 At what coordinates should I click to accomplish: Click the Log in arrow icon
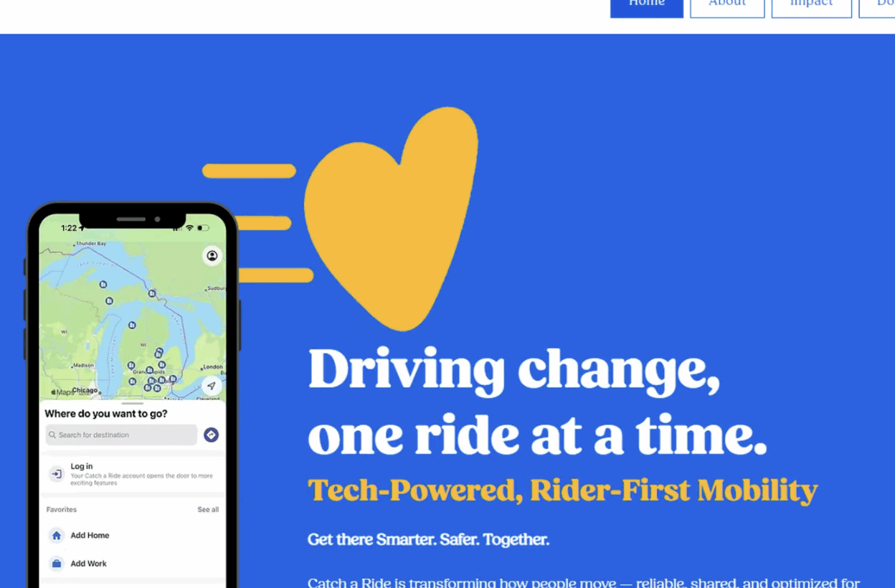[57, 474]
